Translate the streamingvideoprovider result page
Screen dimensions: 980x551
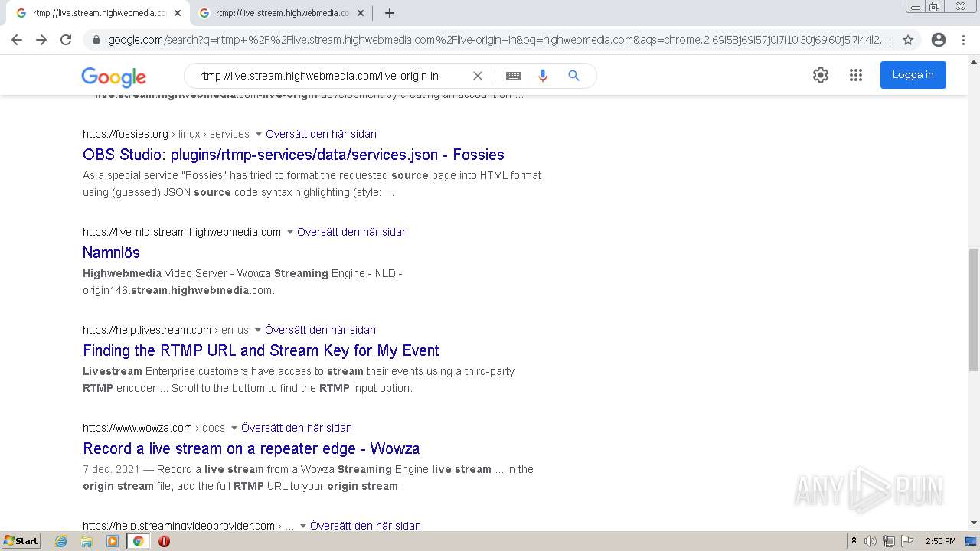[366, 525]
